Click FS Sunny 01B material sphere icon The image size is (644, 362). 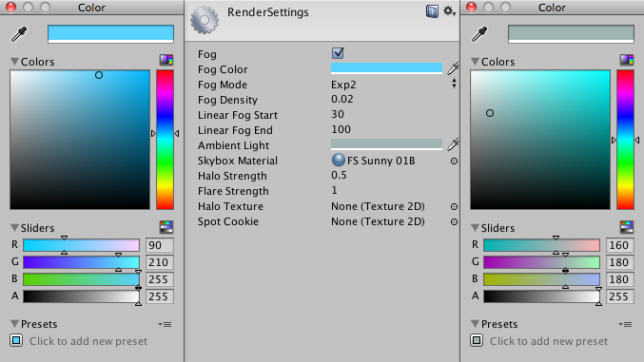pyautogui.click(x=339, y=160)
